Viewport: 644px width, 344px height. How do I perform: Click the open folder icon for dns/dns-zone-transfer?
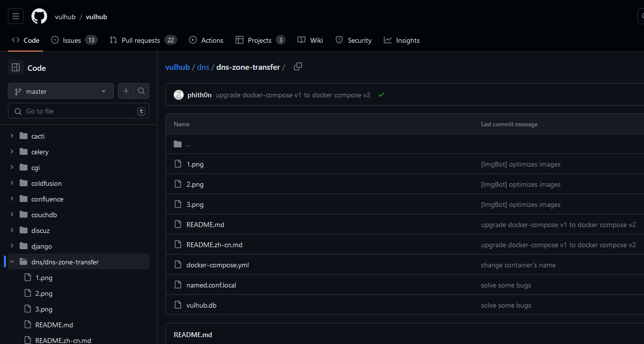point(24,261)
